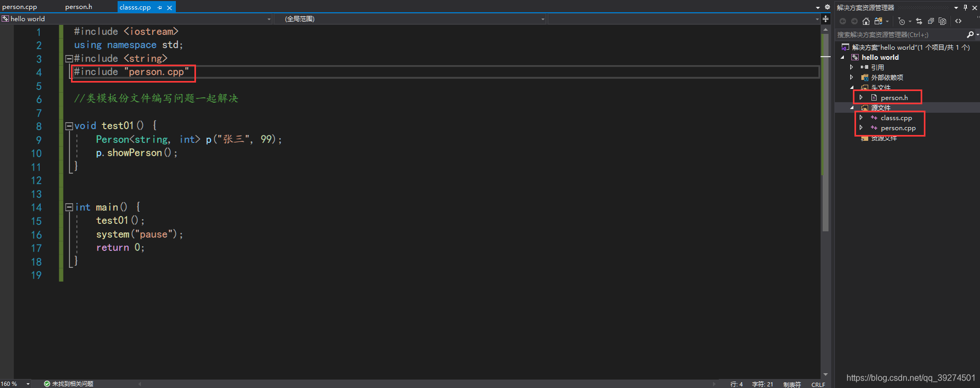The image size is (980, 388).
Task: Expand the 引用 references node
Action: point(852,67)
